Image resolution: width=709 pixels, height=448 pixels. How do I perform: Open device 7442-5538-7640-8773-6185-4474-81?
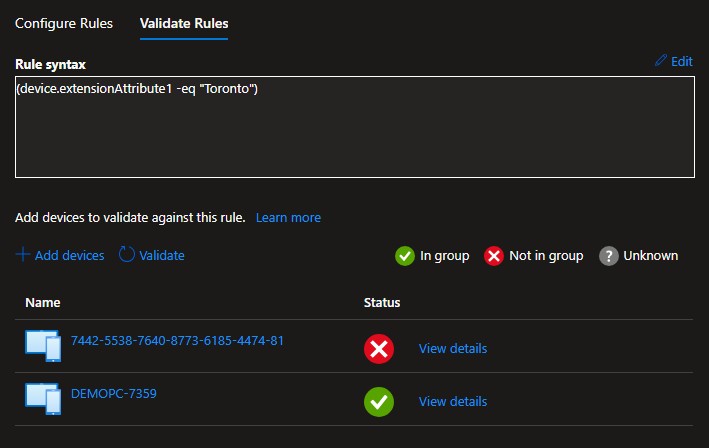click(178, 340)
